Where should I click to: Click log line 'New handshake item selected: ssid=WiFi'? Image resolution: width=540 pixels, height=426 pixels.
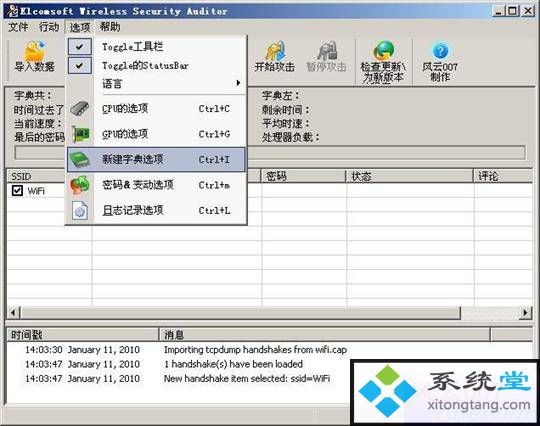tap(247, 378)
